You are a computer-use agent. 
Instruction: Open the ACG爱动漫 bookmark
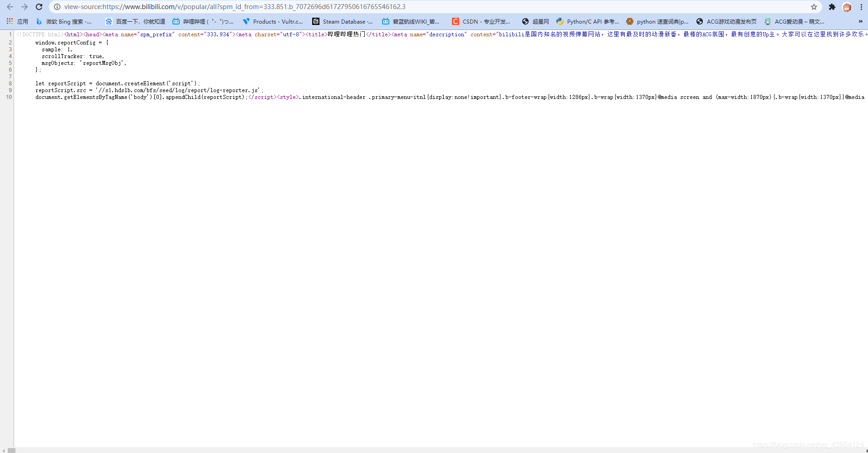[794, 21]
